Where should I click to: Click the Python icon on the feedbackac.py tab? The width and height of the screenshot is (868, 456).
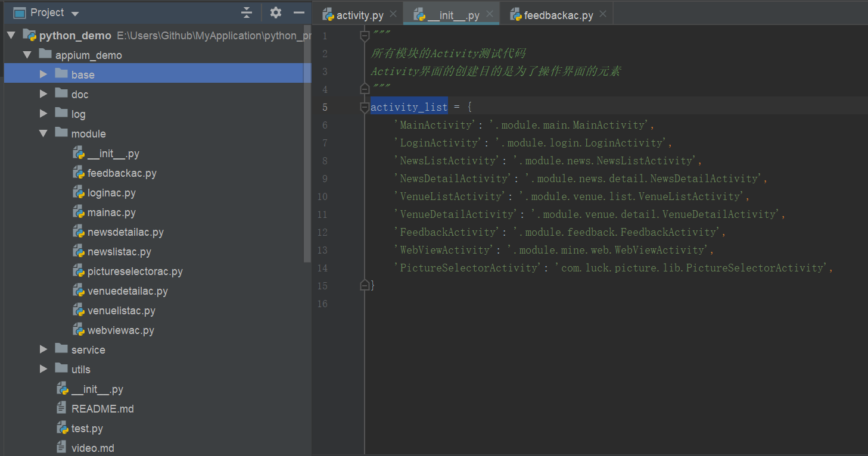coord(514,14)
